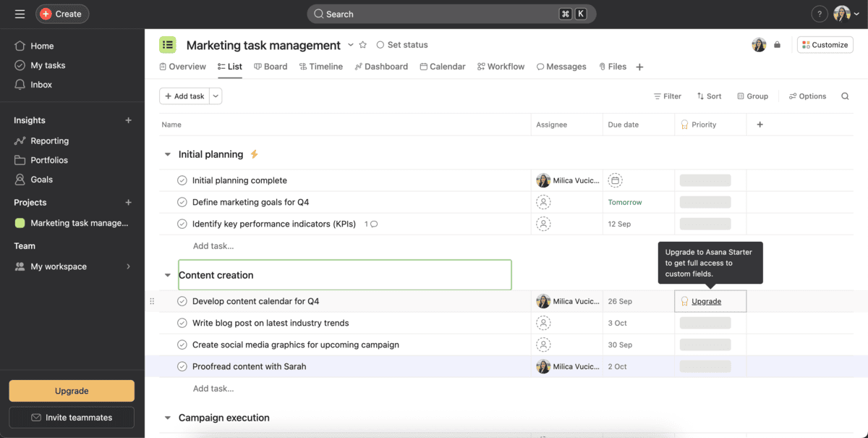Complete the 'Proofread content with Sarah' task
Screen dimensions: 868x438
tap(182, 367)
